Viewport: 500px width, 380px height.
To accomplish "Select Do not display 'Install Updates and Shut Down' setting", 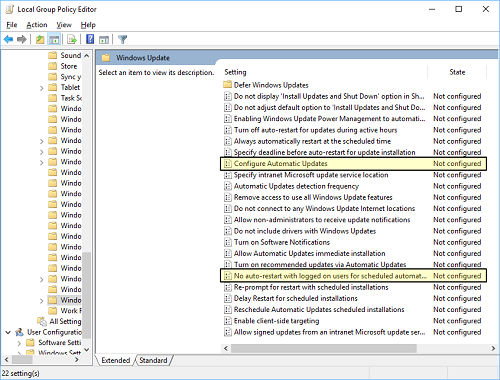I will pyautogui.click(x=353, y=96).
